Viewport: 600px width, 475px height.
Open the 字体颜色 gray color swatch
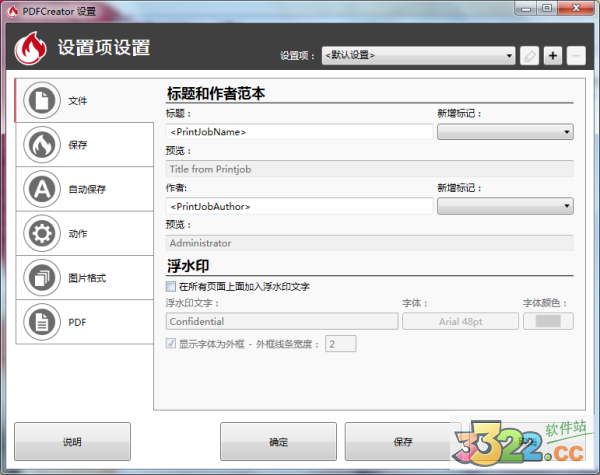tap(548, 322)
